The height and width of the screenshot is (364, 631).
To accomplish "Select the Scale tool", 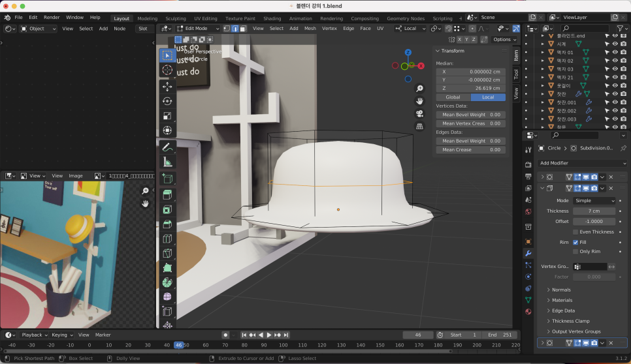I will [167, 115].
